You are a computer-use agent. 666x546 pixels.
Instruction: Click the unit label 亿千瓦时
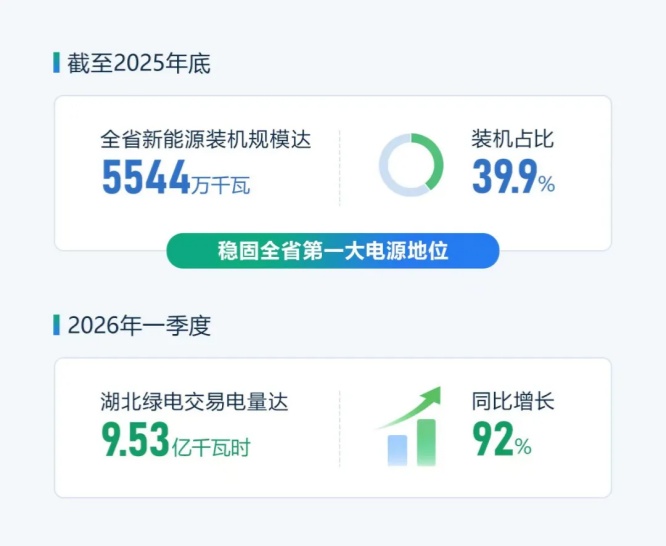tap(211, 447)
